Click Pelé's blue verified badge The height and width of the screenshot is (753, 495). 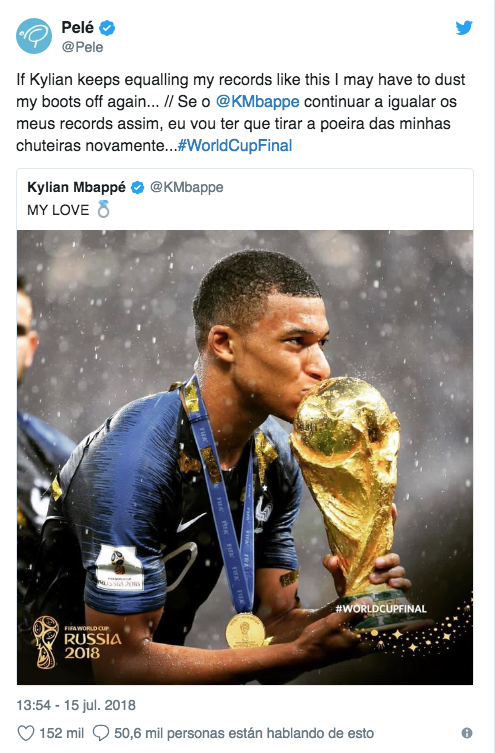pyautogui.click(x=107, y=28)
